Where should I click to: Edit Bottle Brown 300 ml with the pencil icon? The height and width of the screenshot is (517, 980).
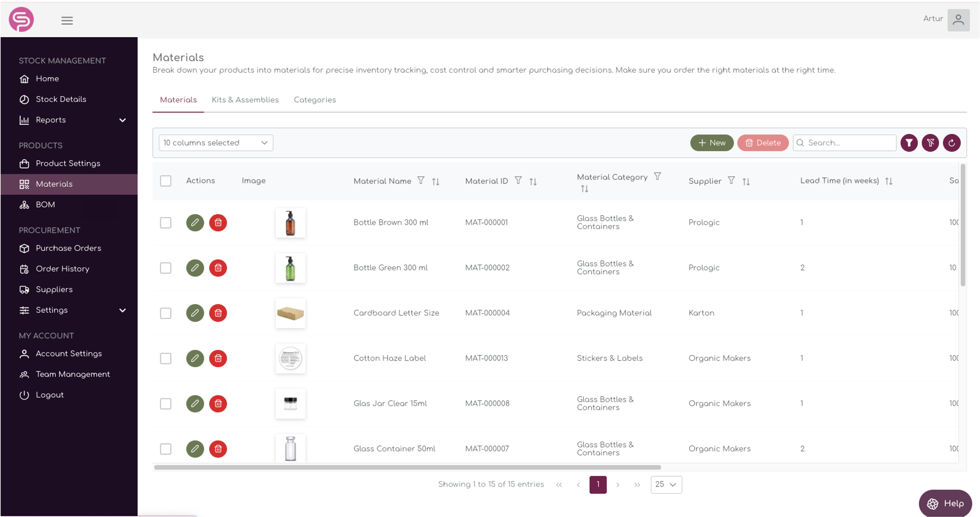[x=195, y=223]
